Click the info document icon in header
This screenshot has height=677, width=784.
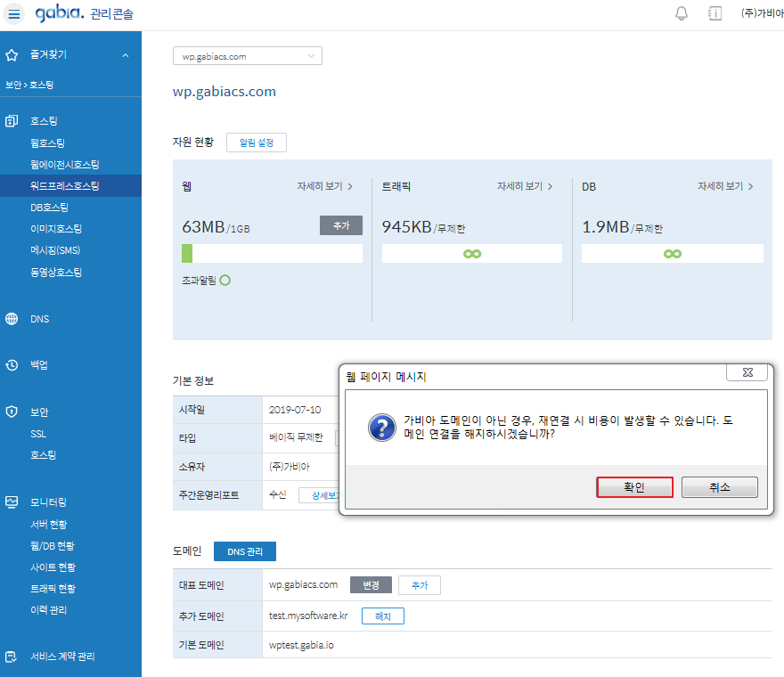(715, 13)
